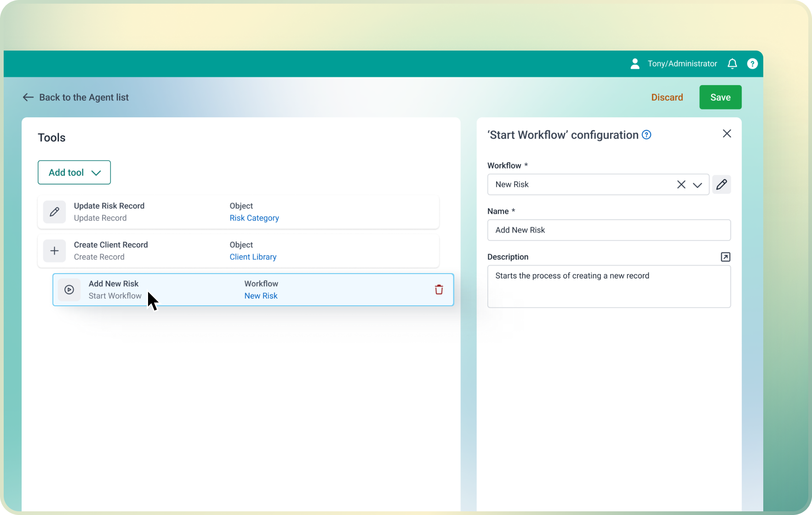Open the edit pencil next to the Workflow field
The height and width of the screenshot is (515, 812).
(x=721, y=184)
